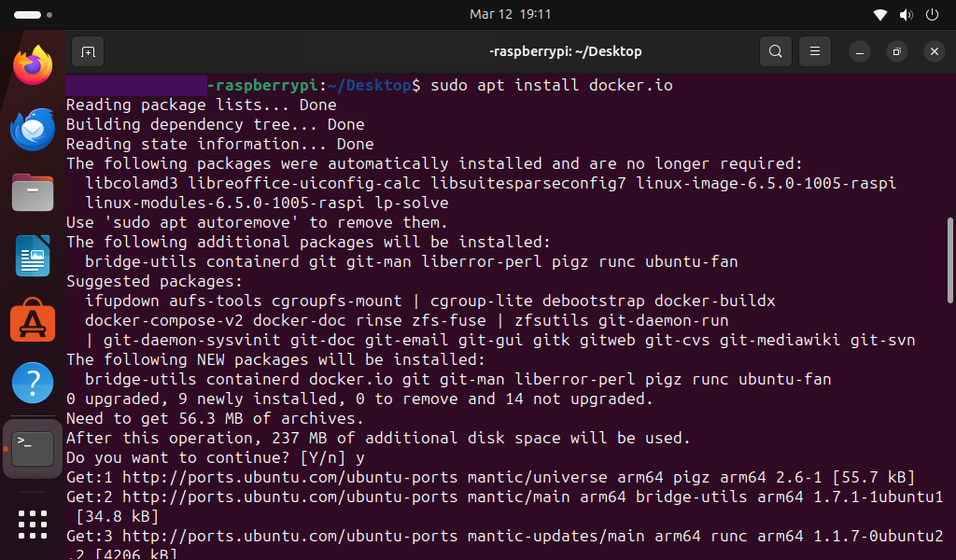Viewport: 956px width, 560px height.
Task: Launch Thunderbird from the dock
Action: point(32,129)
